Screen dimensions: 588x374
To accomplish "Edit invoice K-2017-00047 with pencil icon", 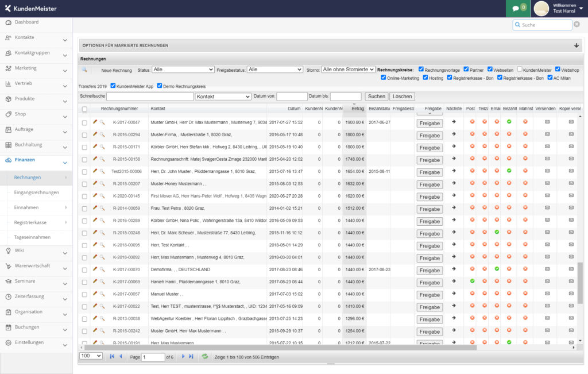I will tap(95, 122).
